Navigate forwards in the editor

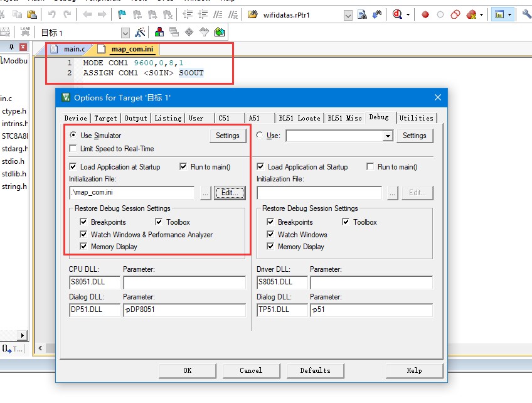pos(102,14)
